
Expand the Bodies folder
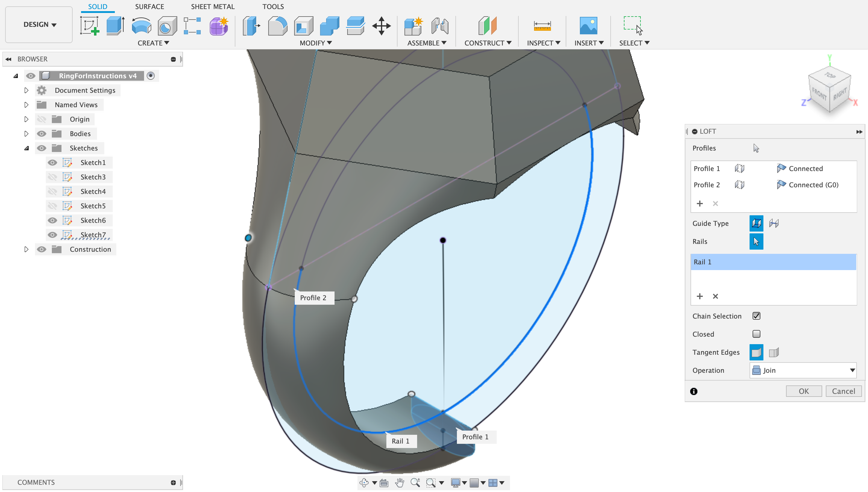pos(27,134)
